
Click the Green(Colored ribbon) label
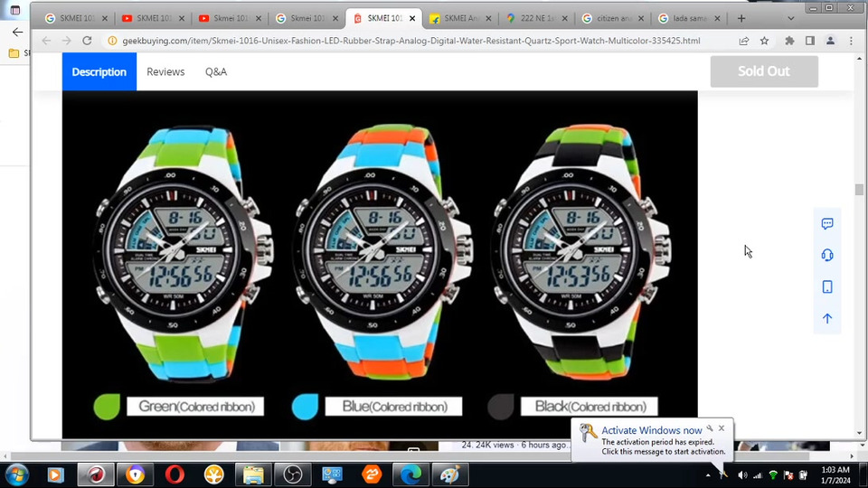195,407
